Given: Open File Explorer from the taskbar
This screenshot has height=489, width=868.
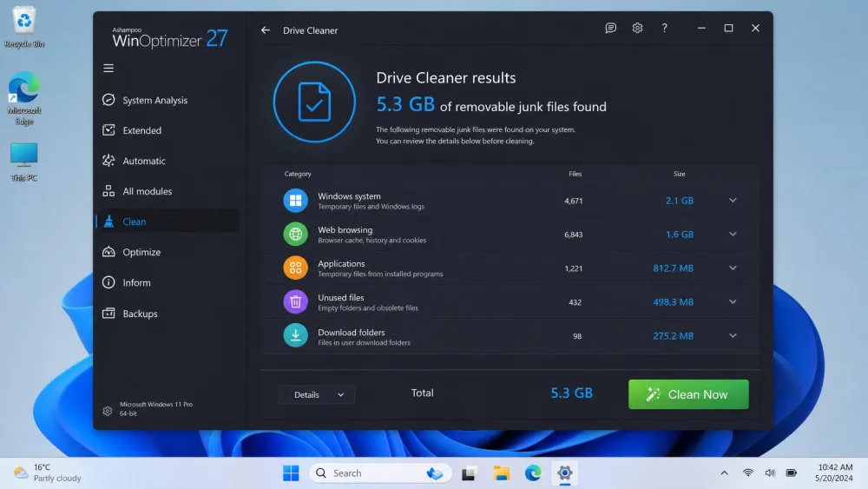Looking at the screenshot, I should click(502, 473).
